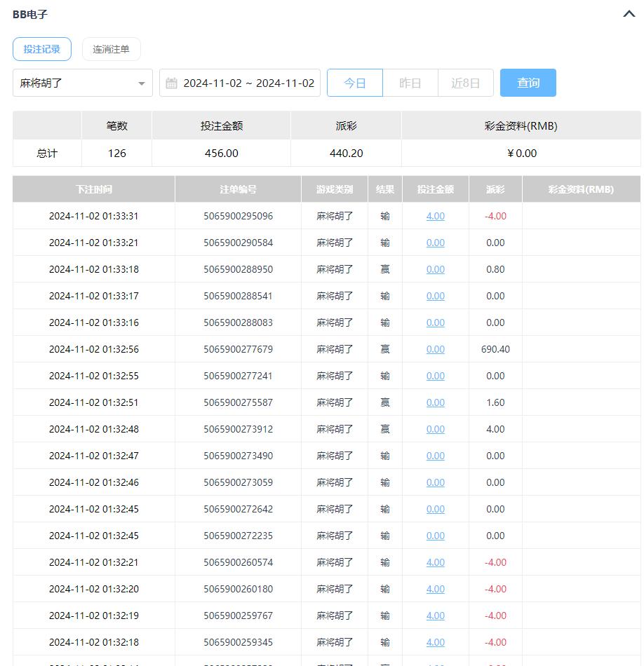
Task: Open bet amount link for order 5065900277679
Action: [x=436, y=349]
